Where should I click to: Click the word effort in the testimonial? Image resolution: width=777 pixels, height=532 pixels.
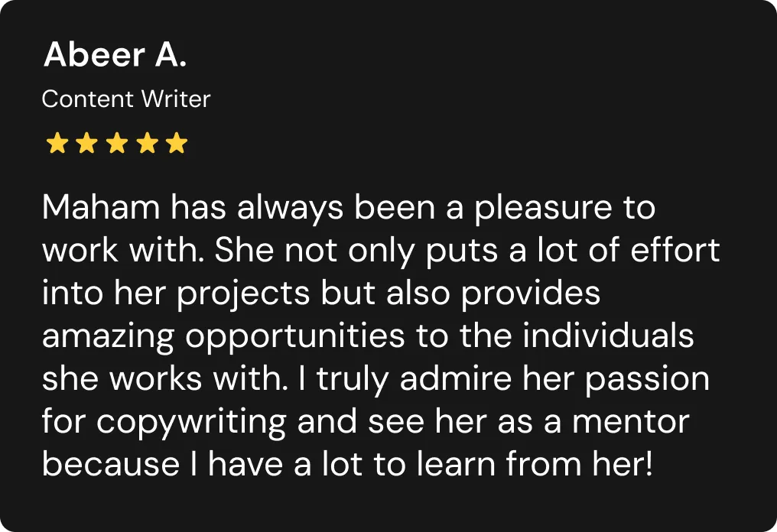click(673, 251)
